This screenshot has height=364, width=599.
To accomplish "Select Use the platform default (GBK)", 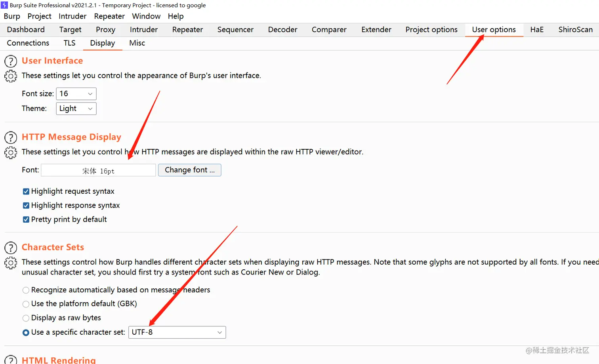I will [26, 304].
